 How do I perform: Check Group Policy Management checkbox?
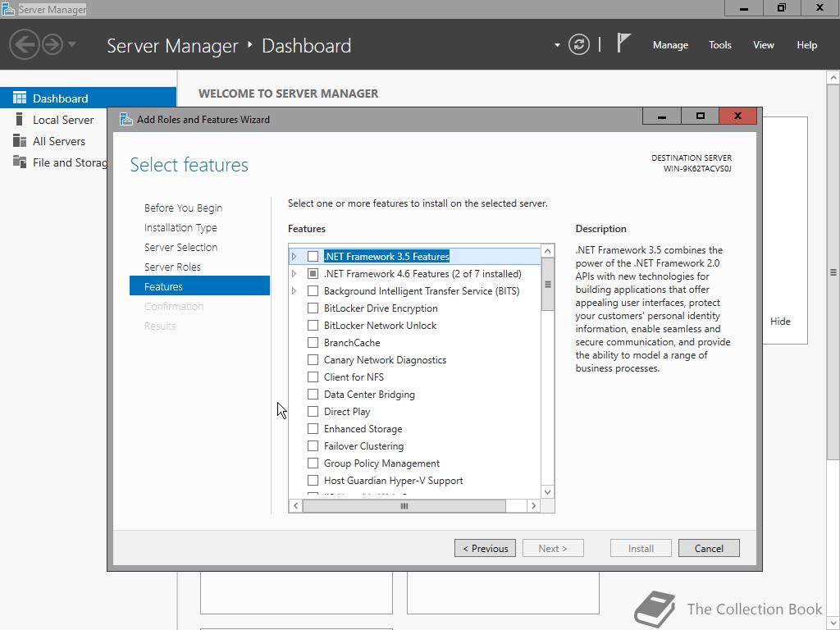click(x=313, y=463)
